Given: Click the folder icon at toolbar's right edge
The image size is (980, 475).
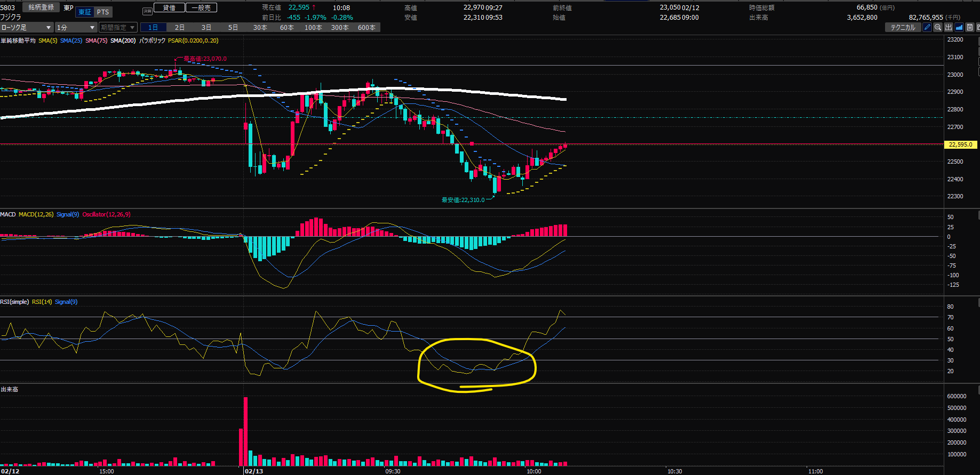Looking at the screenshot, I should coord(978,27).
